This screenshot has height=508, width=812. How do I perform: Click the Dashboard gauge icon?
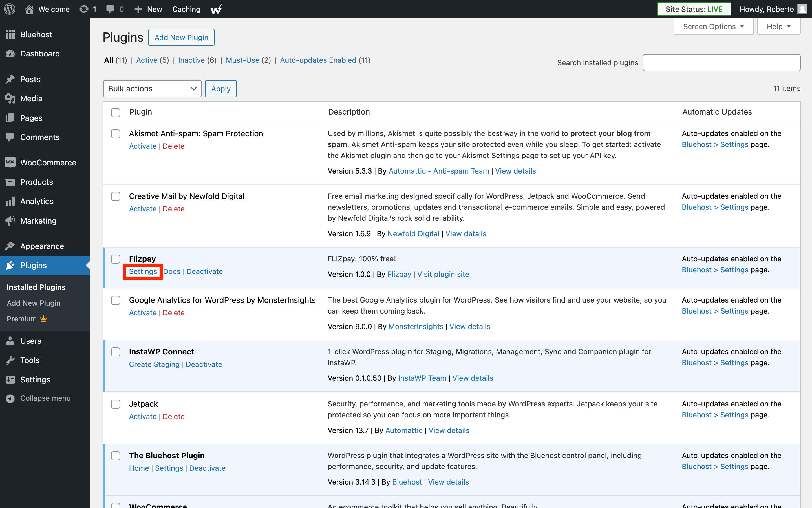coord(10,53)
